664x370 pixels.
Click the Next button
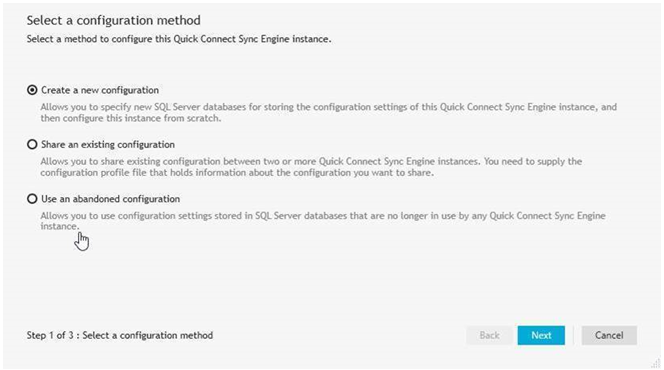click(541, 335)
